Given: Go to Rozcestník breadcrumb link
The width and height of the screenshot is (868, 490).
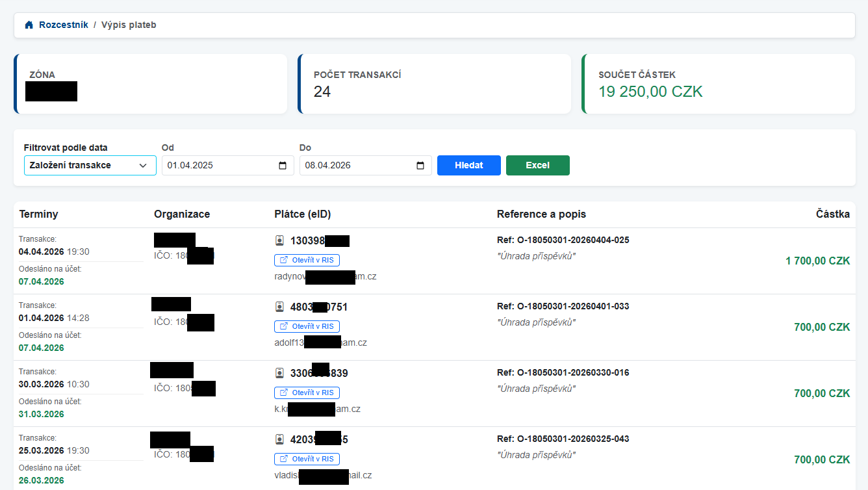Looking at the screenshot, I should click(x=63, y=25).
